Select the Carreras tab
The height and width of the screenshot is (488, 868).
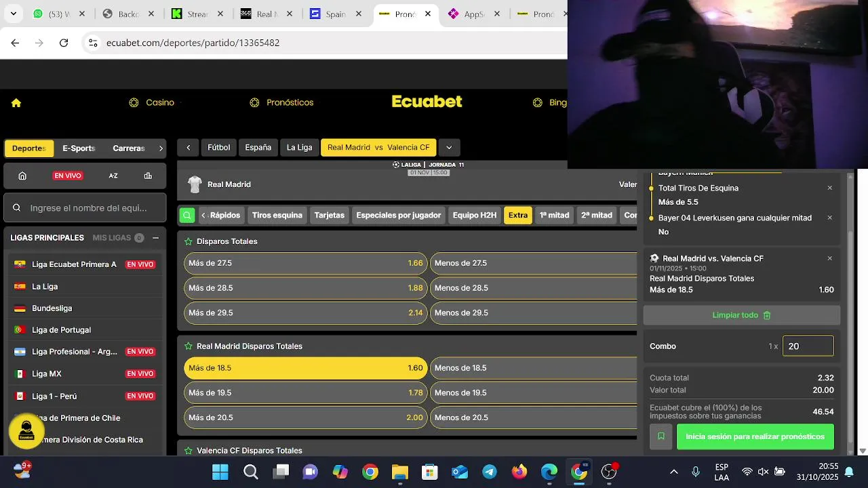[x=129, y=148]
